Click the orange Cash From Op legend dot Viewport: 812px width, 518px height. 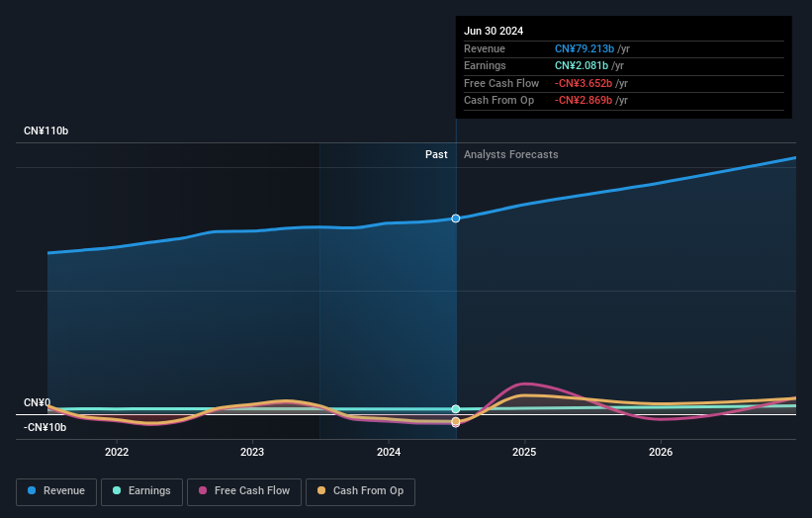point(321,490)
